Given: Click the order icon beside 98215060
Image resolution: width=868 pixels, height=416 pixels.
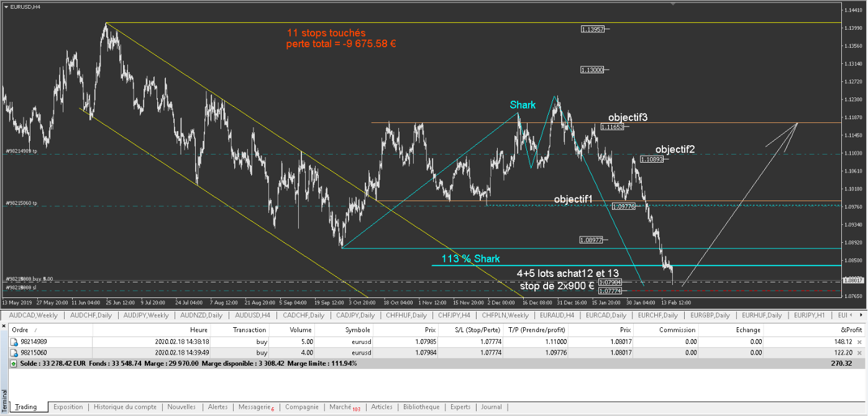Looking at the screenshot, I should [x=14, y=352].
